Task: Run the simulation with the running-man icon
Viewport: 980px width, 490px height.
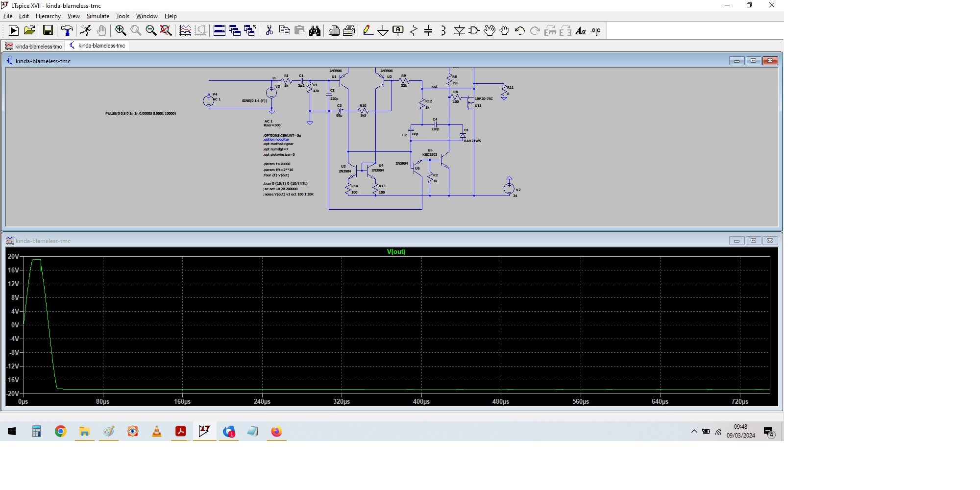Action: point(86,31)
